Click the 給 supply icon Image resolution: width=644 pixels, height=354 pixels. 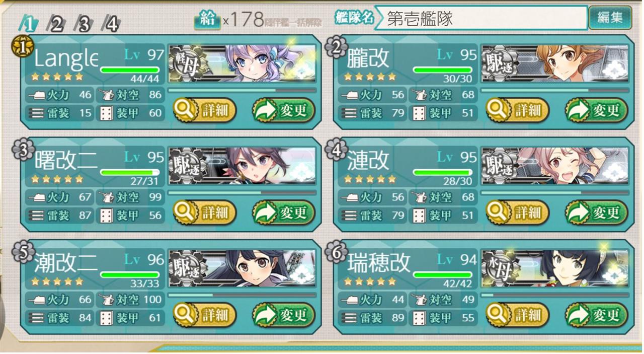pos(207,20)
